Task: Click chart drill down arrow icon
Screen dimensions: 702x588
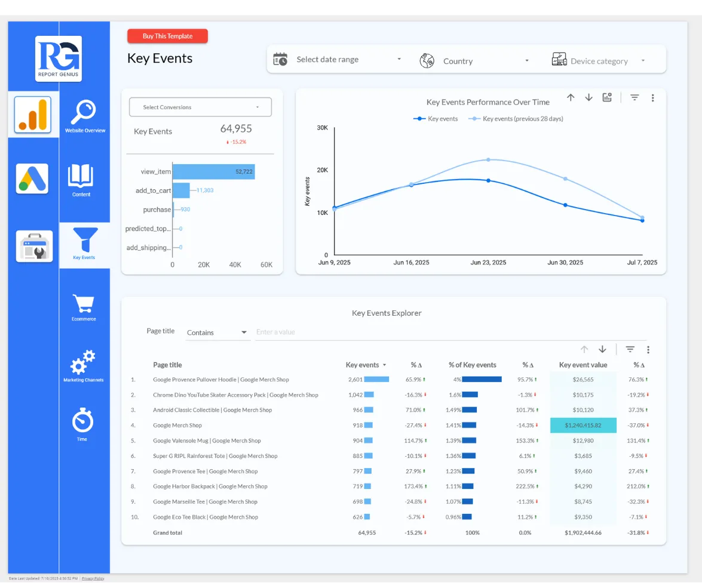Action: pyautogui.click(x=588, y=97)
